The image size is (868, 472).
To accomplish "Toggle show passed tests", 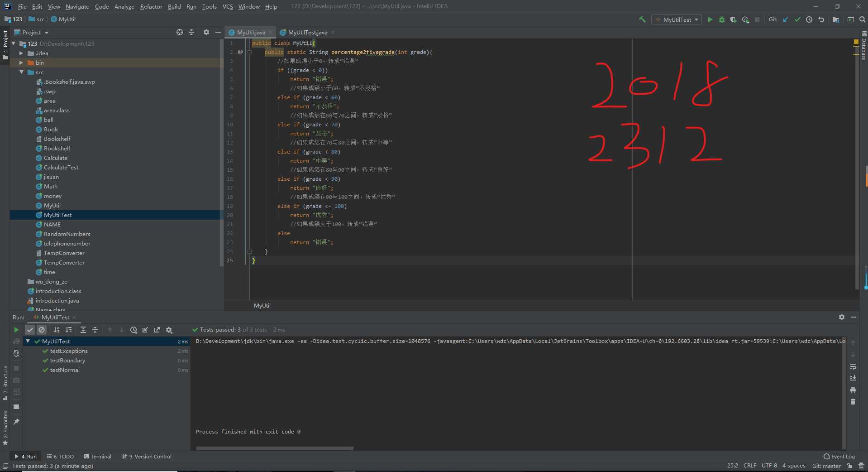I will point(30,330).
